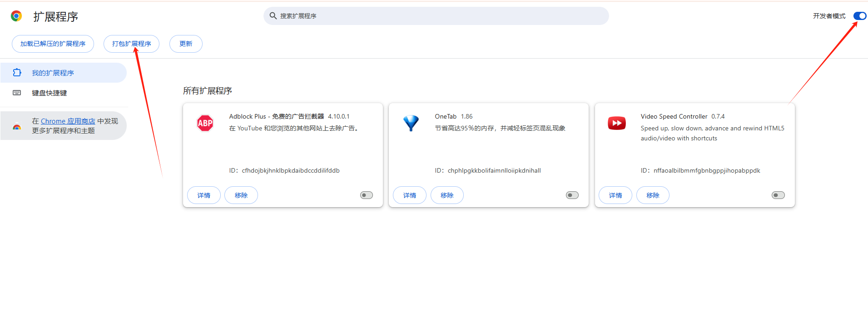
Task: Click the 所有扩展程序 heading
Action: 208,91
